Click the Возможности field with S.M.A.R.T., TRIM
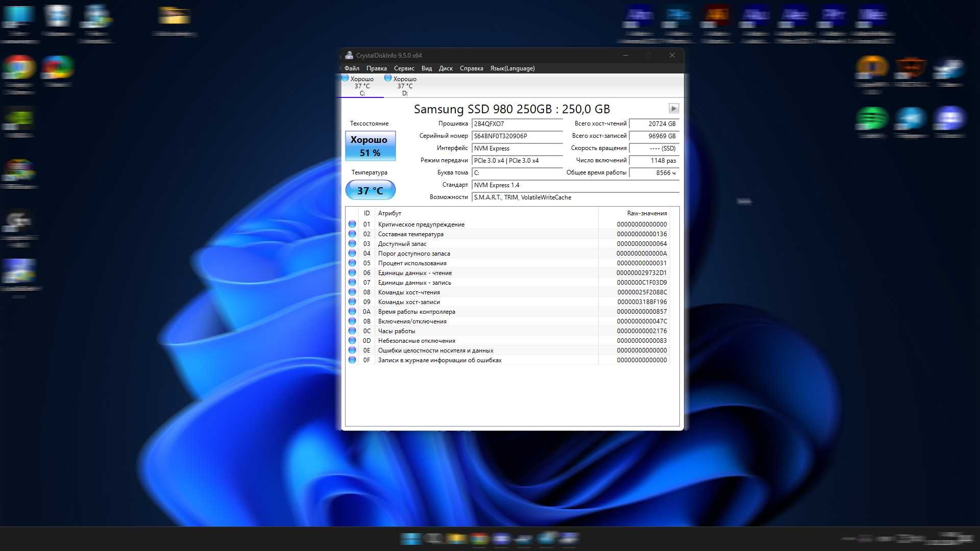 (575, 197)
